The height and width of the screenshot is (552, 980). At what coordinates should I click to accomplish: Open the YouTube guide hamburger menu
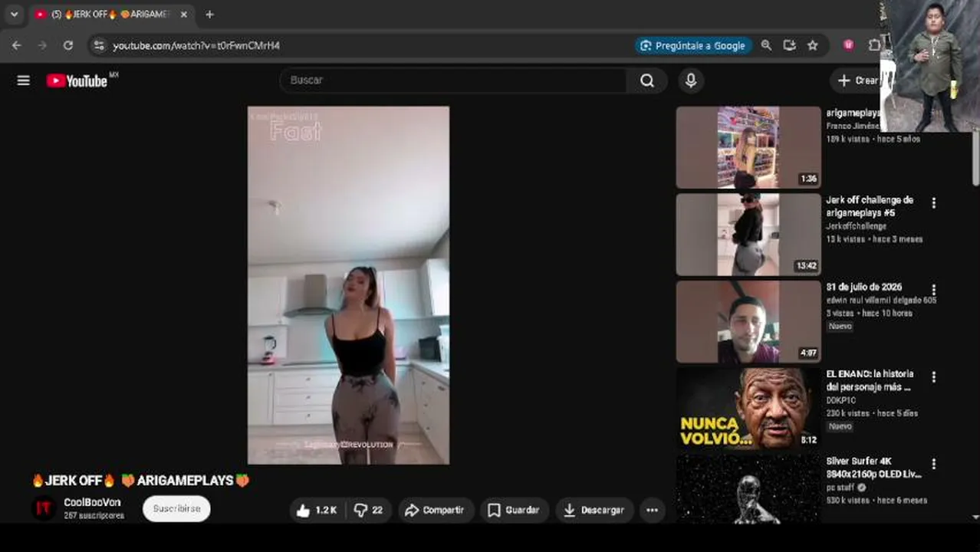(x=24, y=80)
